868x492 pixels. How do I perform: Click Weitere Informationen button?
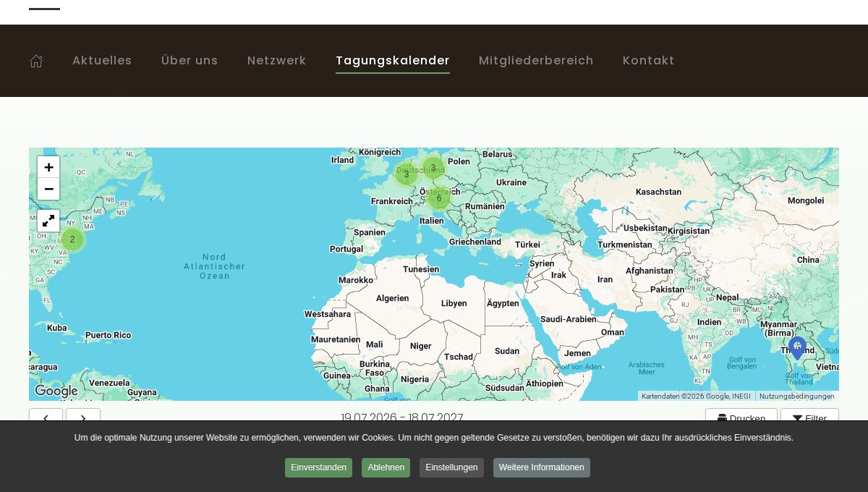click(541, 467)
